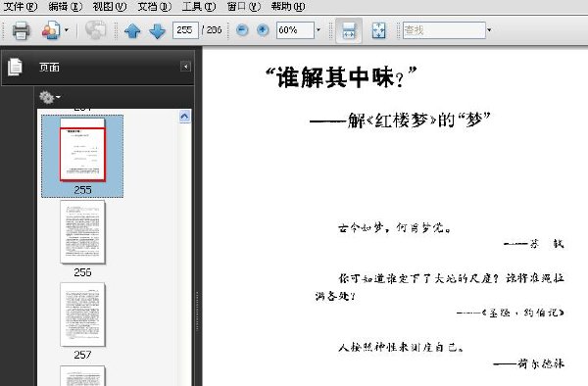Go to previous page with up arrow

132,30
